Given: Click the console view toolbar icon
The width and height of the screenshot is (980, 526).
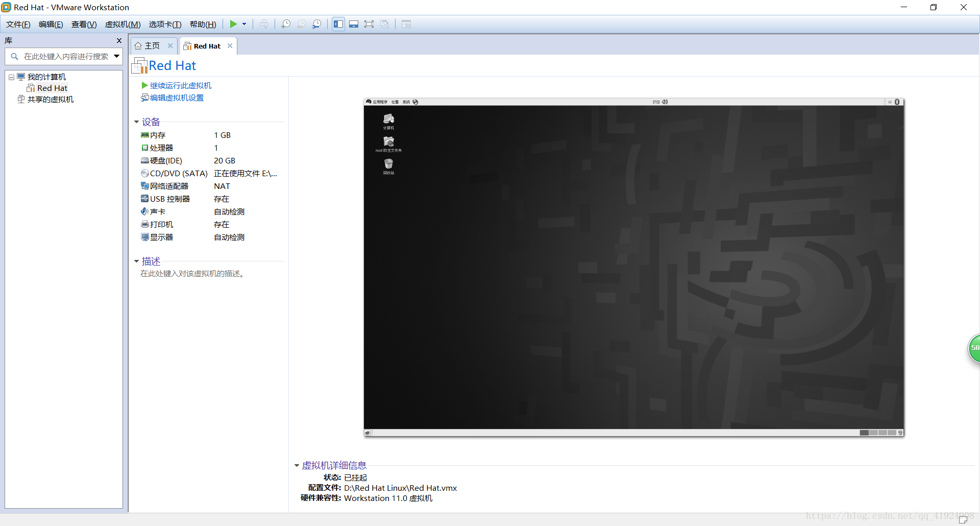Looking at the screenshot, I should click(x=406, y=24).
